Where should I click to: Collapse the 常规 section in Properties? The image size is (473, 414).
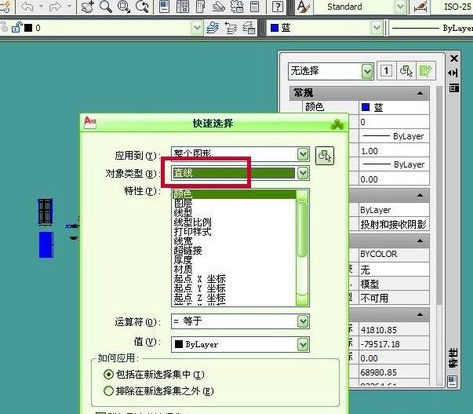coord(420,93)
